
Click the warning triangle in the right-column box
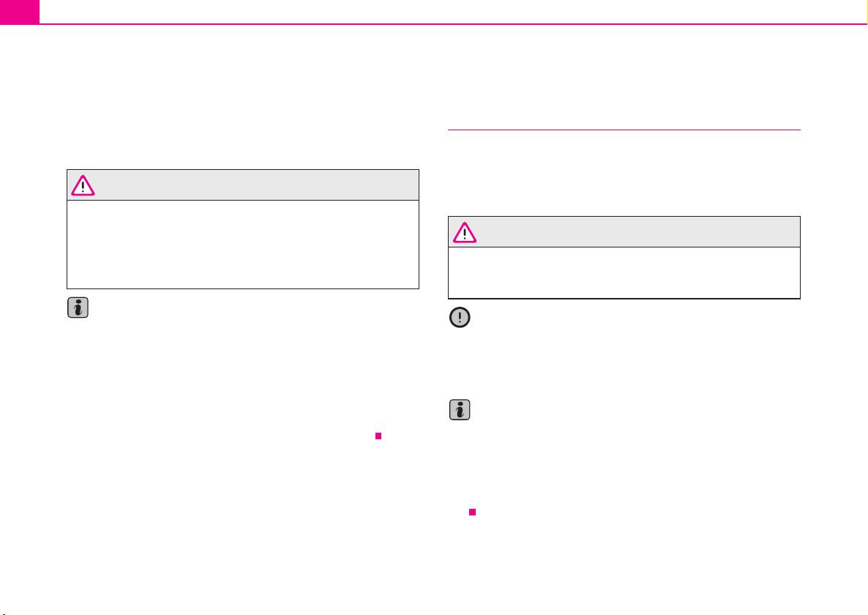pos(465,233)
